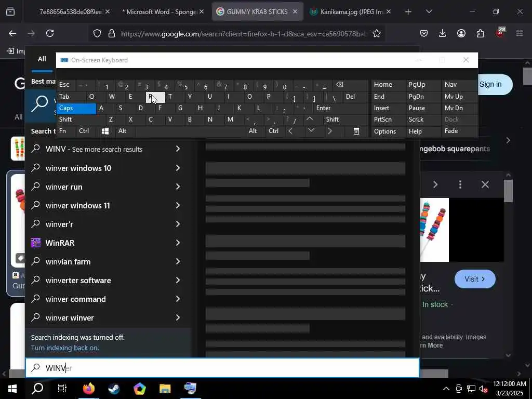Switch to Kanikama.jpg browser tab
The height and width of the screenshot is (399, 532).
350,12
